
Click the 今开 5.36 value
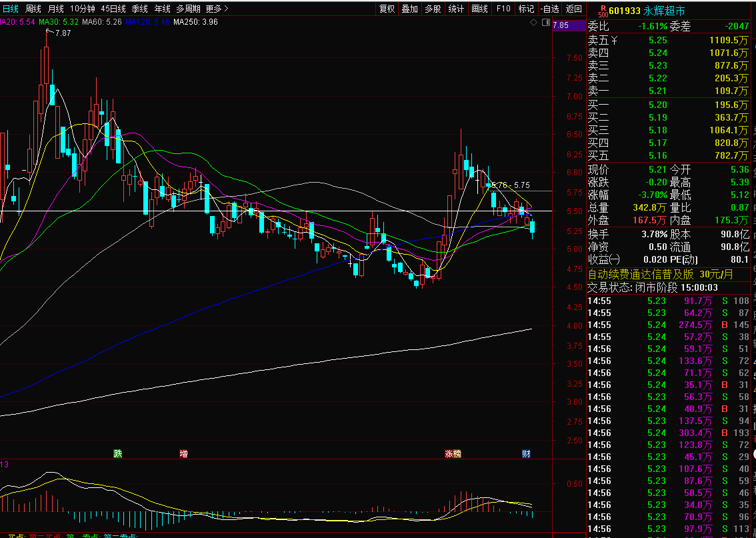[740, 170]
